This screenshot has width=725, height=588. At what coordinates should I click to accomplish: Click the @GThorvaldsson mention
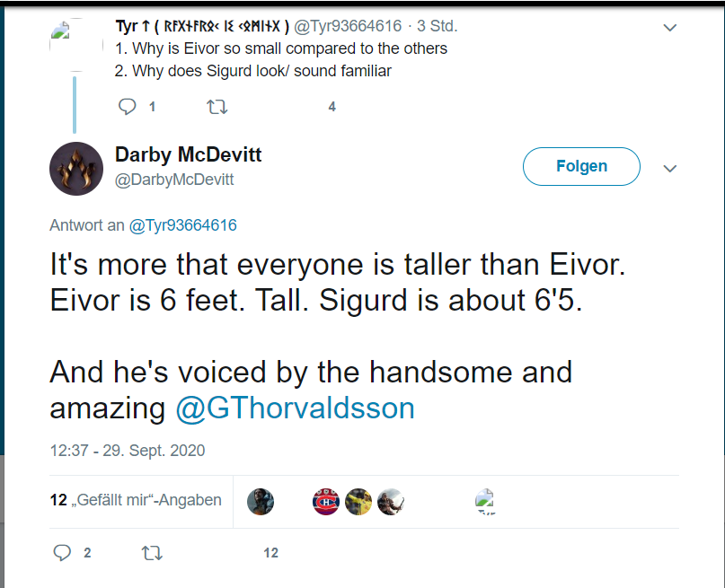[x=295, y=408]
